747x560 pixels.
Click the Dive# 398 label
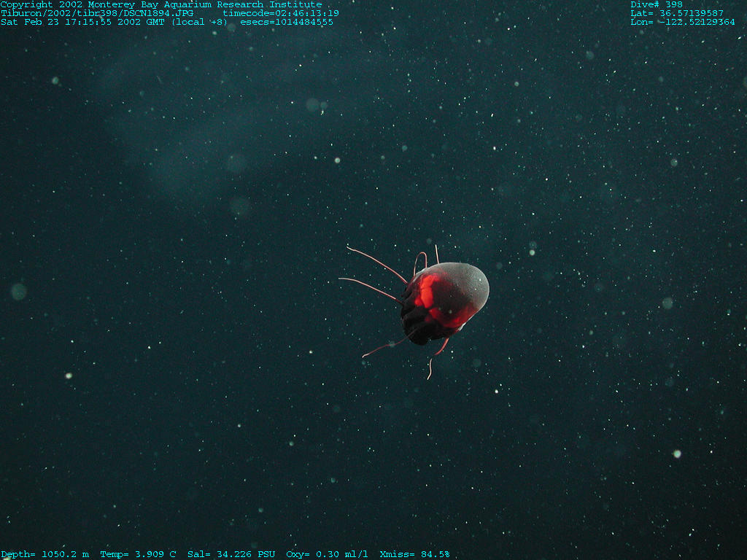tap(657, 4)
